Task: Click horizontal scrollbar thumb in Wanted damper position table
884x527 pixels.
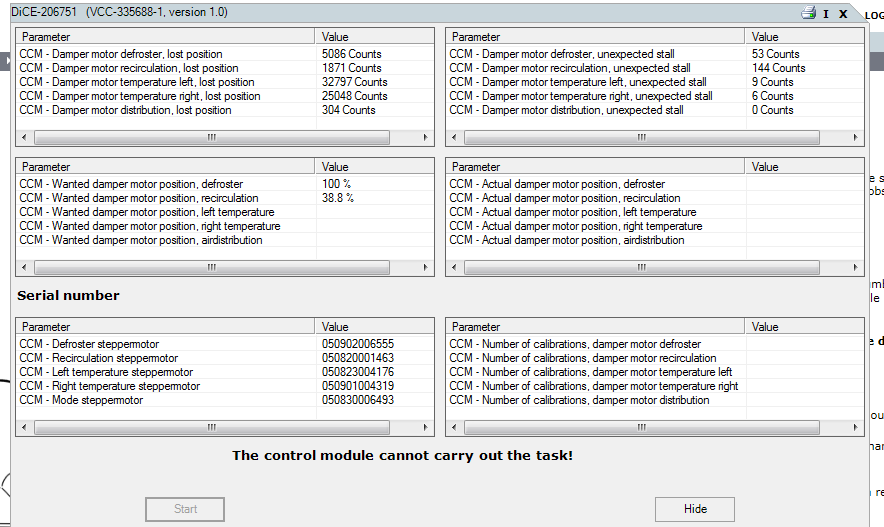Action: pos(212,268)
